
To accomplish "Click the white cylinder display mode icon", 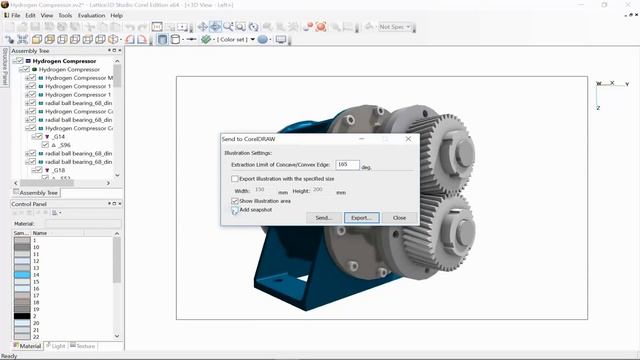I will (175, 40).
